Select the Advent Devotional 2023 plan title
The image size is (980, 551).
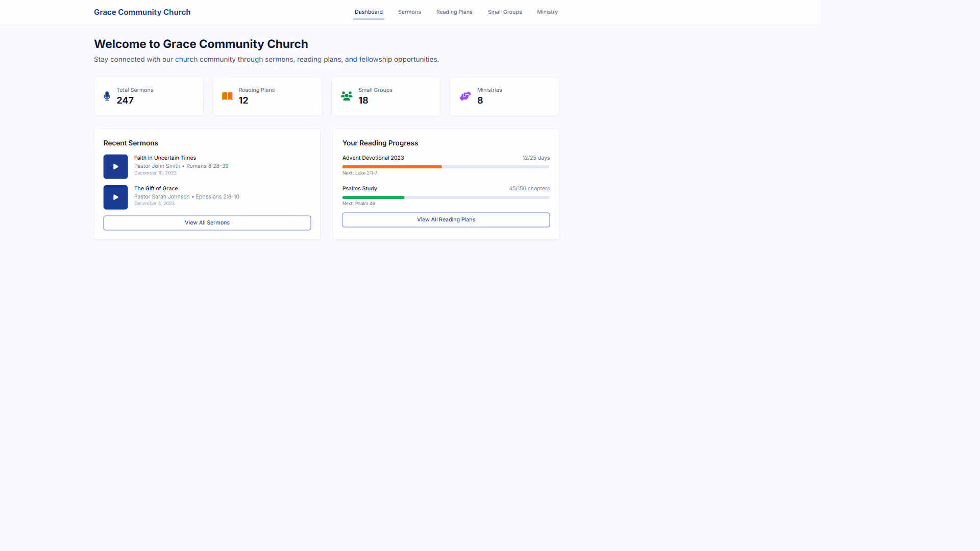click(373, 158)
